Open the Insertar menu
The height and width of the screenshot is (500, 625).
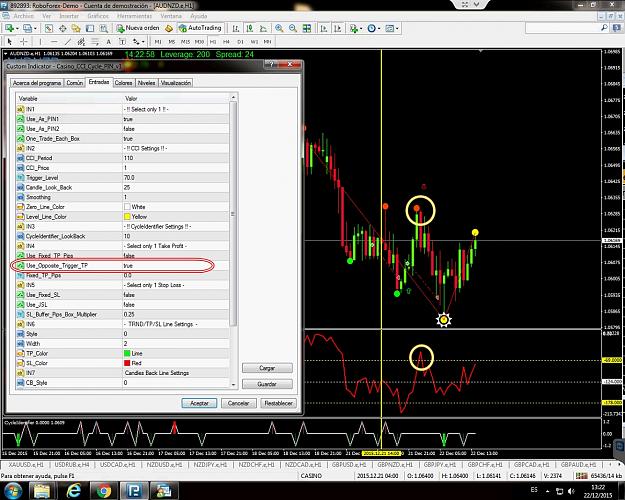[x=69, y=16]
